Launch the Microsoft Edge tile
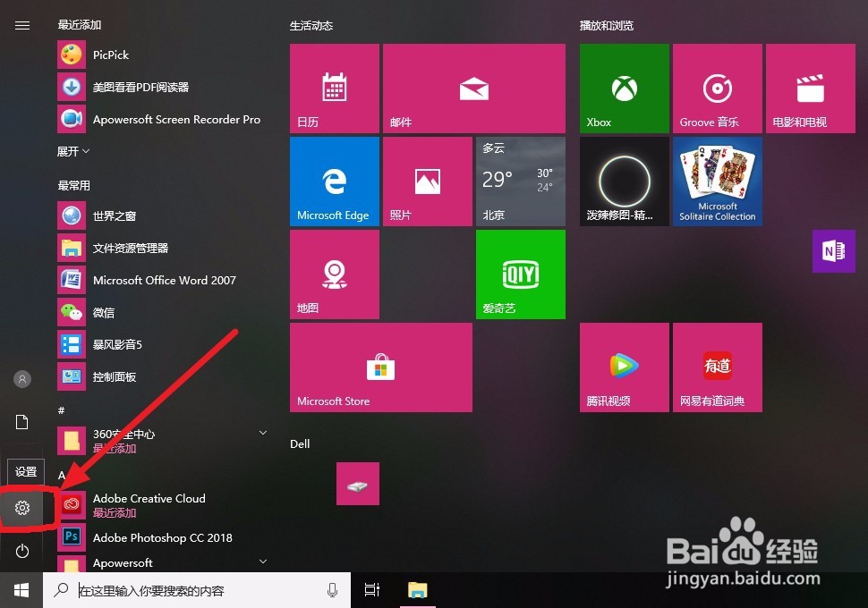This screenshot has width=868, height=608. [335, 182]
